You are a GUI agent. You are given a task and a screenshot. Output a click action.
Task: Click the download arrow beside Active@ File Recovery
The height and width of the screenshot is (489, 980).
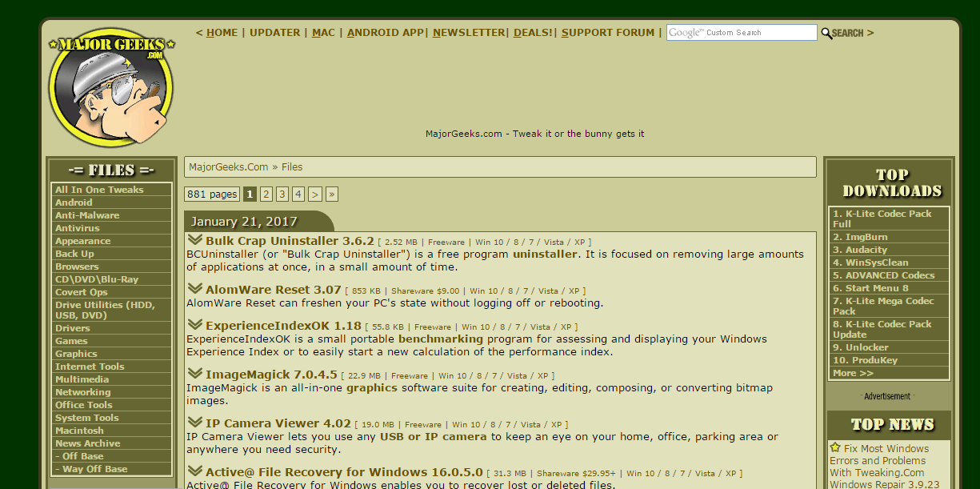point(195,471)
